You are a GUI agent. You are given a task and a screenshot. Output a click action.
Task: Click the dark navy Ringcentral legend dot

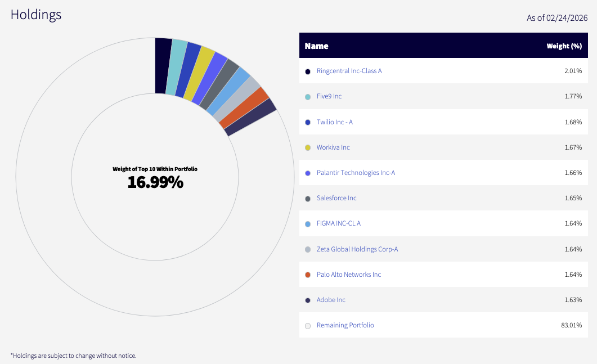pos(308,71)
